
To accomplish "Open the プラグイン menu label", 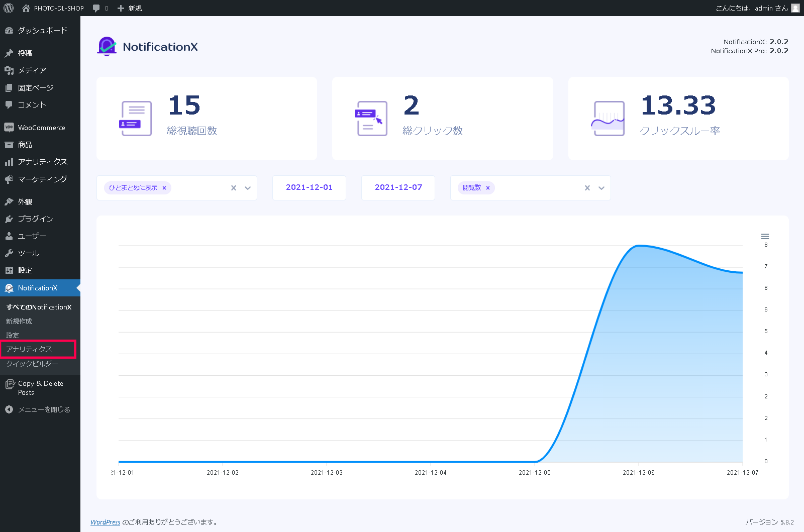I will (36, 219).
